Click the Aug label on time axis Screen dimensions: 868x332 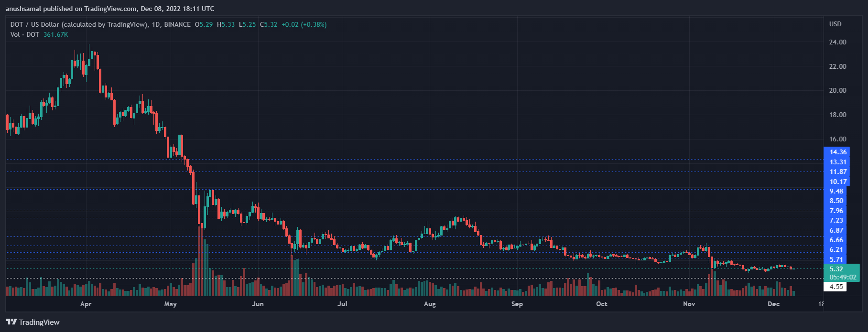[429, 304]
